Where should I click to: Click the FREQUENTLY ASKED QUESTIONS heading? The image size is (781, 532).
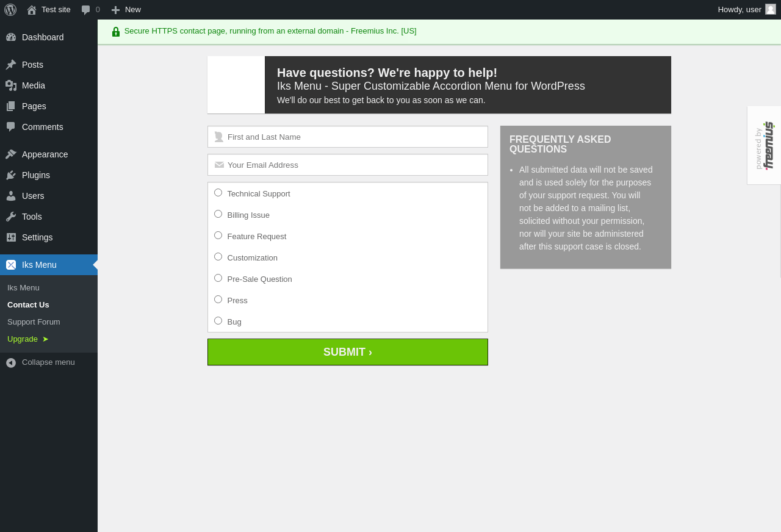560,145
